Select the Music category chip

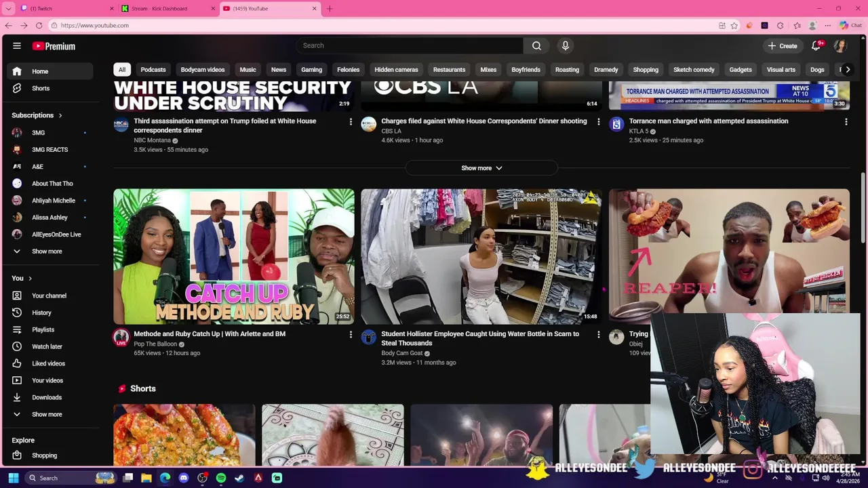(x=248, y=70)
